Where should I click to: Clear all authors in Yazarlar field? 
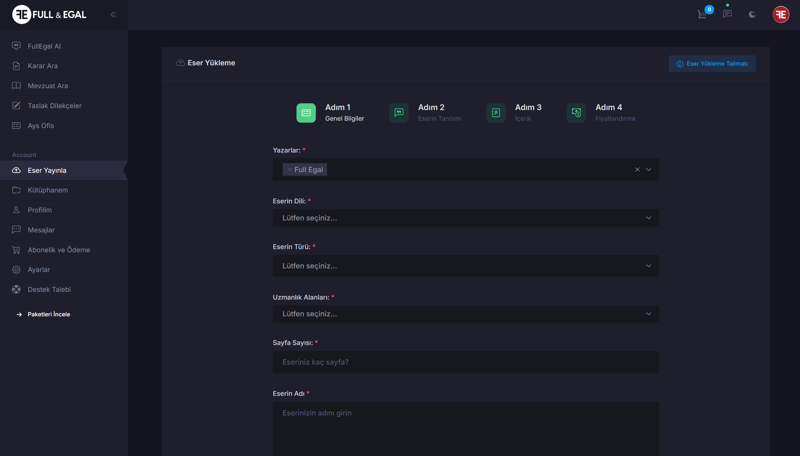point(637,170)
